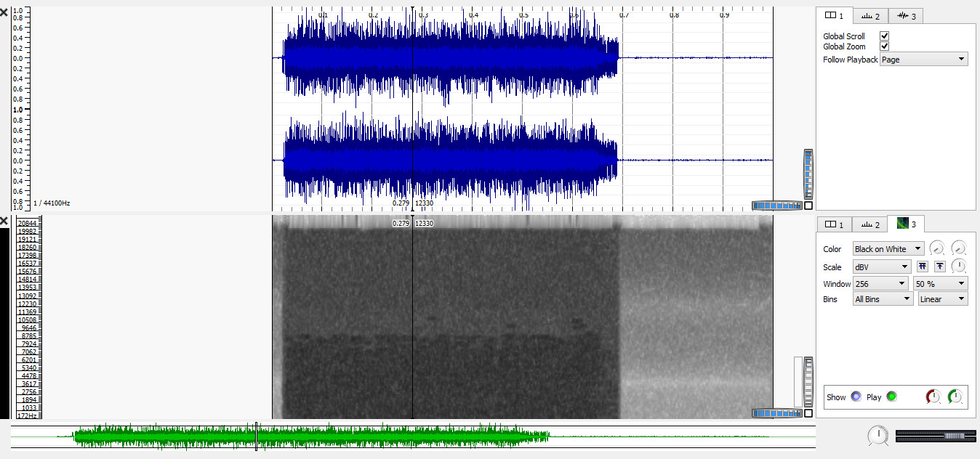
Task: Switch to layer tab 2 in the upper panel
Action: pyautogui.click(x=869, y=16)
